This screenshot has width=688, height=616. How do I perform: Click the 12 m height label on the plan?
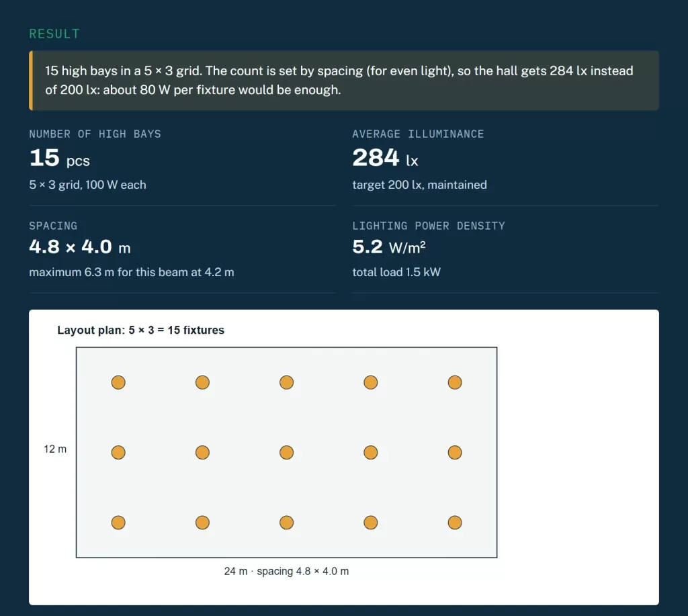click(x=55, y=449)
